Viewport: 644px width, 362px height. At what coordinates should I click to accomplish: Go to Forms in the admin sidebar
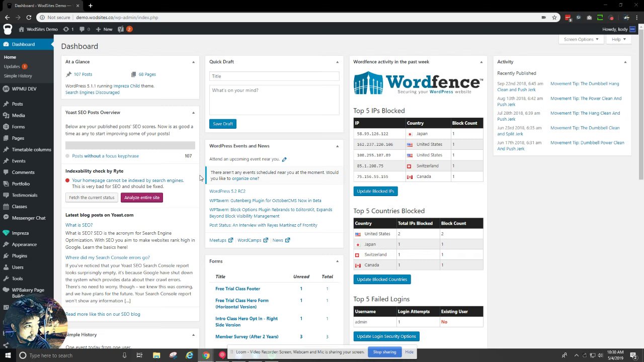[x=18, y=127]
